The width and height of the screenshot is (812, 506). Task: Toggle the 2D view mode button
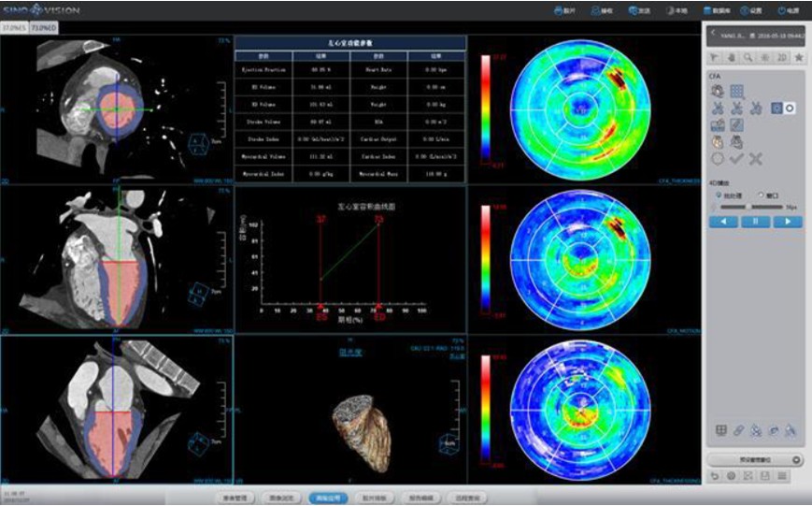(781, 57)
